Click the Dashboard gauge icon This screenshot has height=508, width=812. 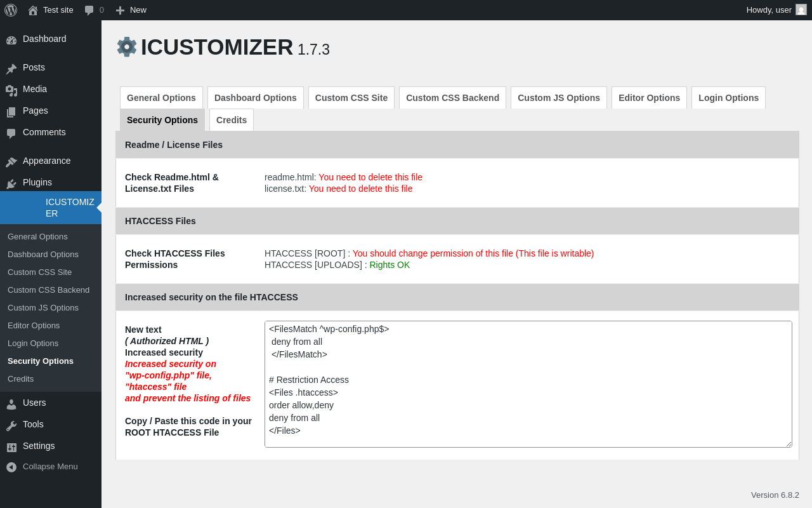pyautogui.click(x=11, y=39)
